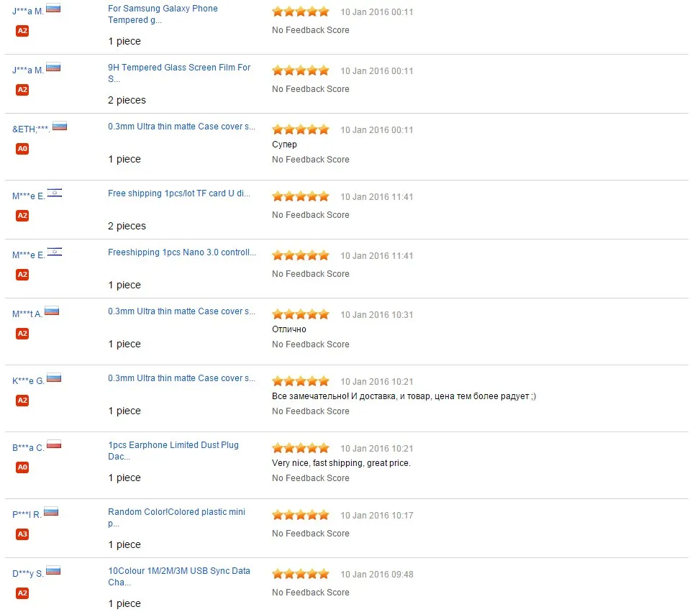Open matte Case cover link in K***e G. row
Screen dimensions: 700x612
[181, 378]
